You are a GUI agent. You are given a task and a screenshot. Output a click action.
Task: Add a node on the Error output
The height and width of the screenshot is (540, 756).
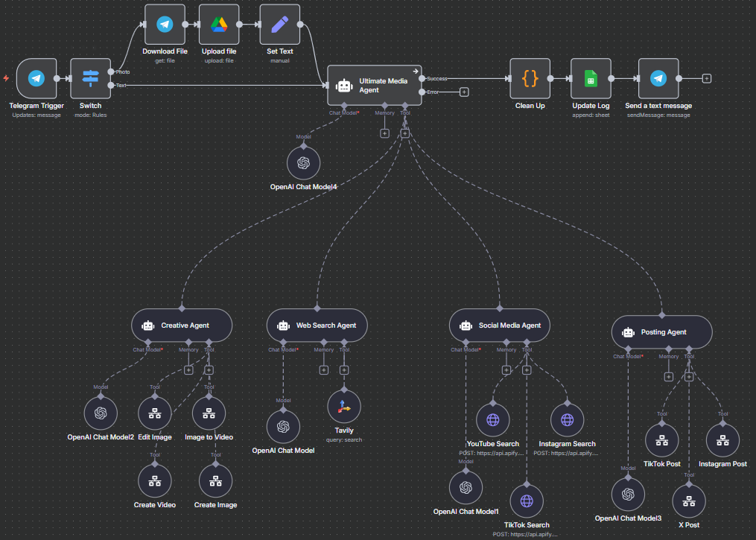click(464, 92)
